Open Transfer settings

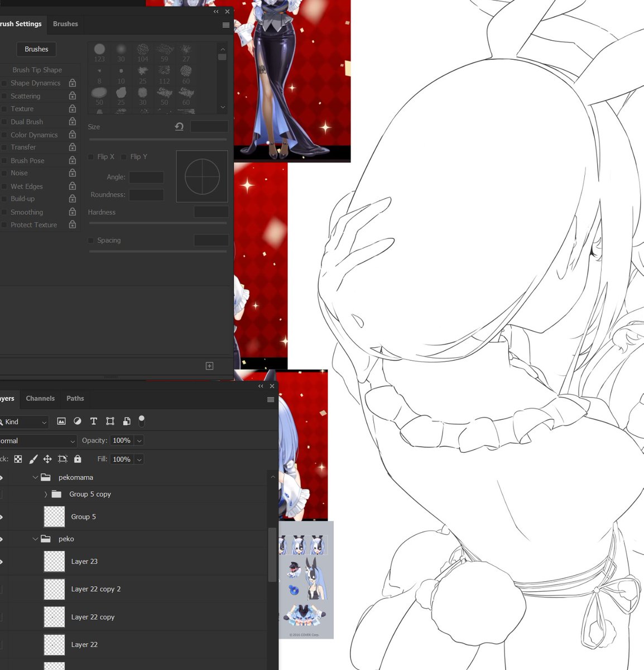pos(23,147)
